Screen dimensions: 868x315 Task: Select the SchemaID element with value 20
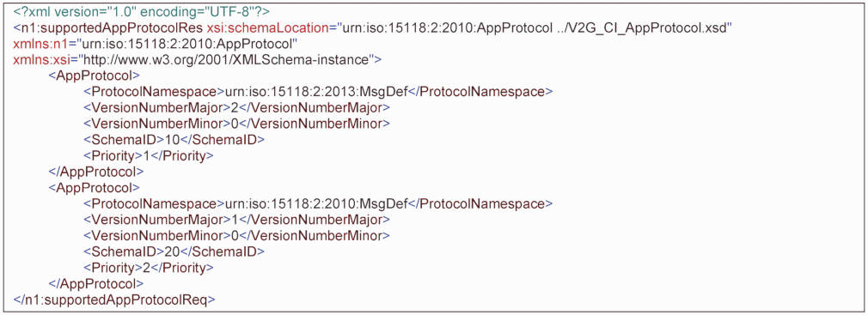pos(174,251)
